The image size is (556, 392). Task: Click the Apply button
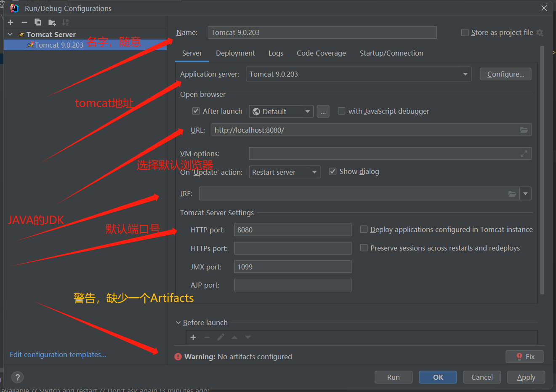[x=526, y=377]
